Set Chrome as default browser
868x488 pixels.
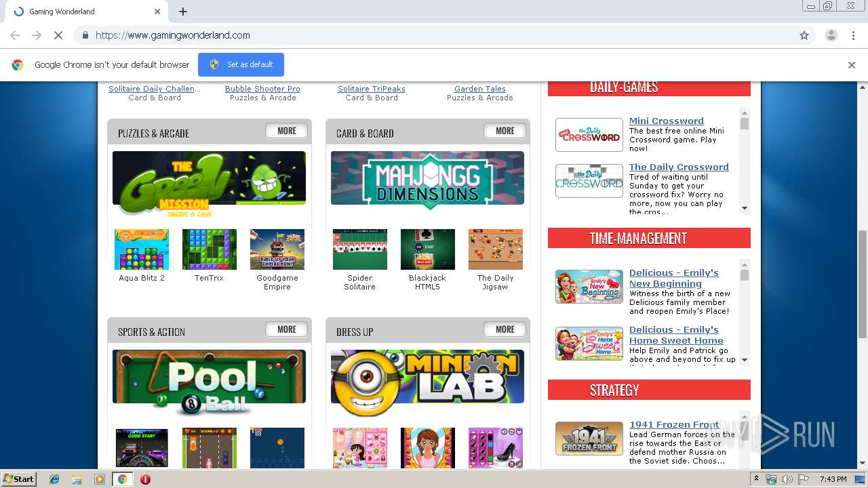pos(241,64)
